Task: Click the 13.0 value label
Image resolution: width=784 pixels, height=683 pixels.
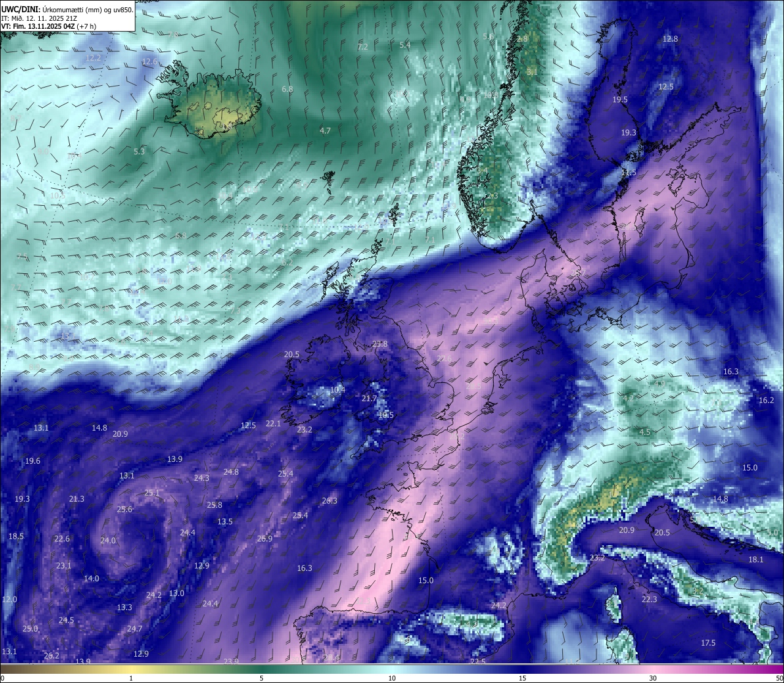Action: (176, 594)
